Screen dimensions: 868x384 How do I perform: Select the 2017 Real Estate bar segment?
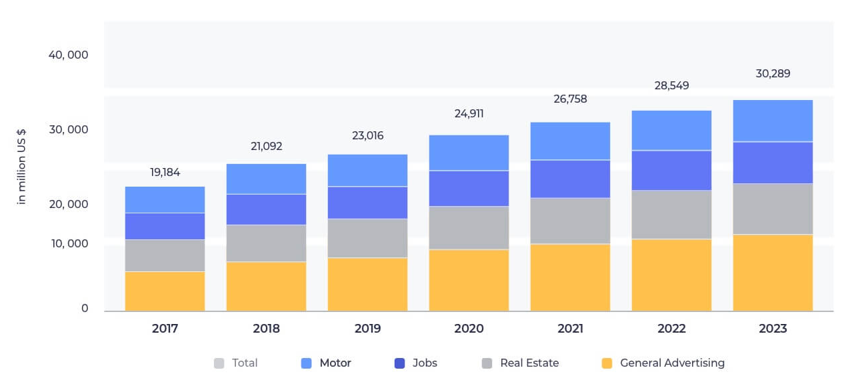(x=165, y=255)
